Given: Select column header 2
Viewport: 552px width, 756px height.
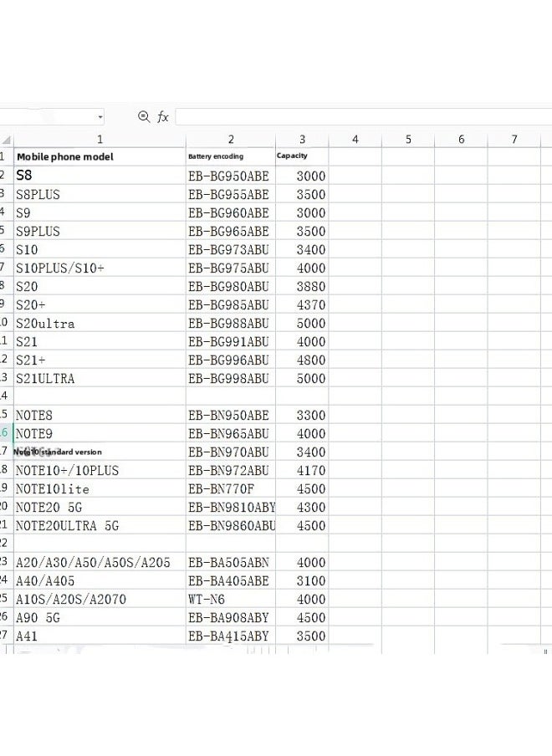Looking at the screenshot, I should pyautogui.click(x=231, y=140).
